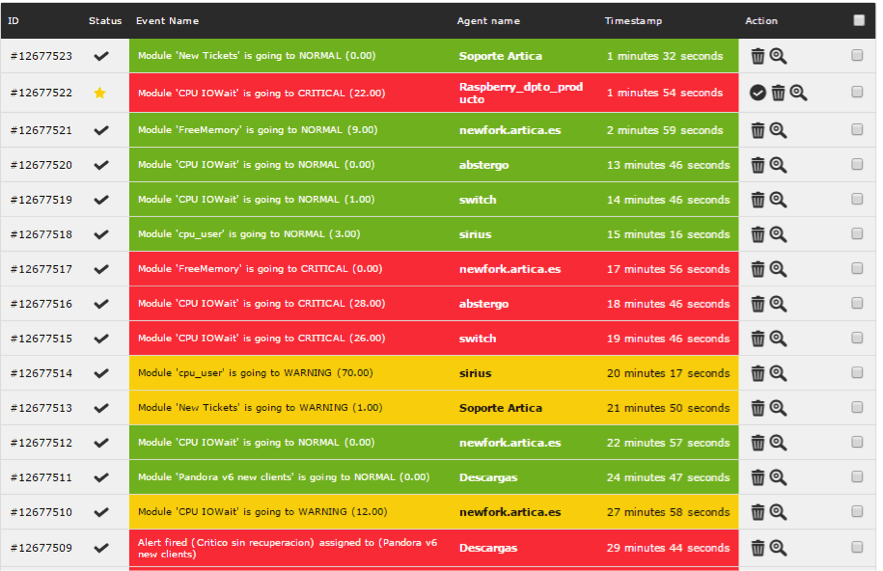883x571 pixels.
Task: Delete event #12677520 using trash icon
Action: coord(757,166)
